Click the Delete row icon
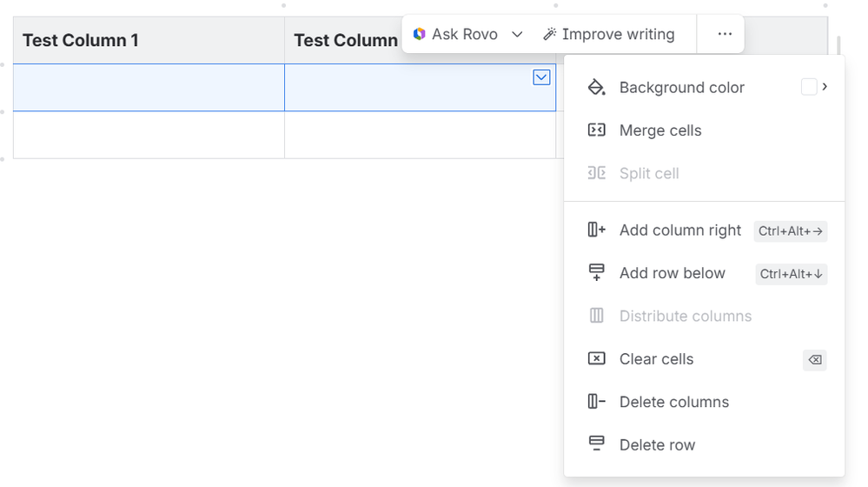This screenshot has height=487, width=868. click(x=596, y=444)
